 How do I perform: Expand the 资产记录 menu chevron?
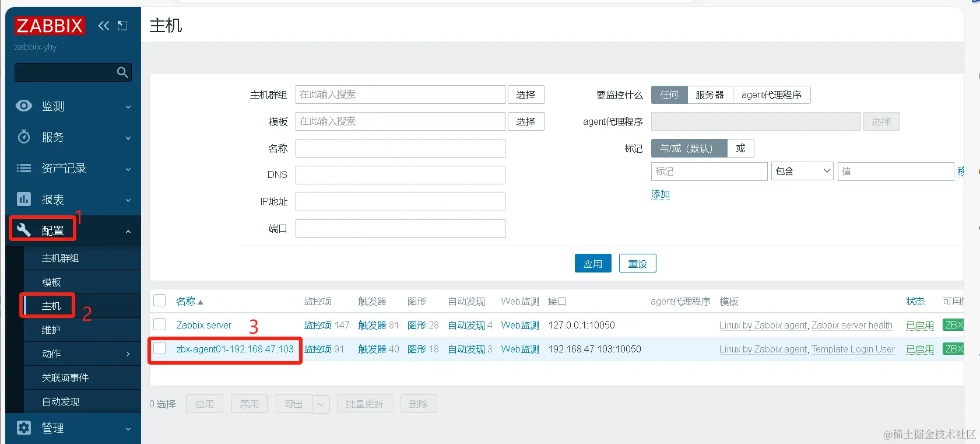128,170
